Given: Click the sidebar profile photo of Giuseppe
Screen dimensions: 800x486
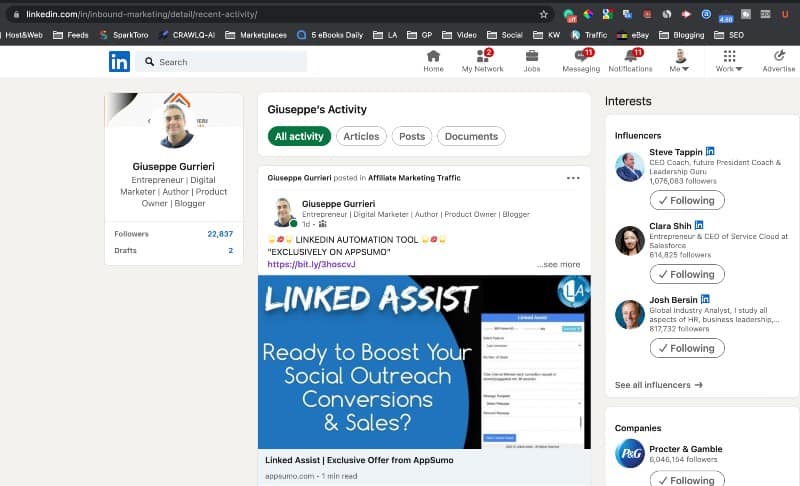Looking at the screenshot, I should pyautogui.click(x=176, y=126).
